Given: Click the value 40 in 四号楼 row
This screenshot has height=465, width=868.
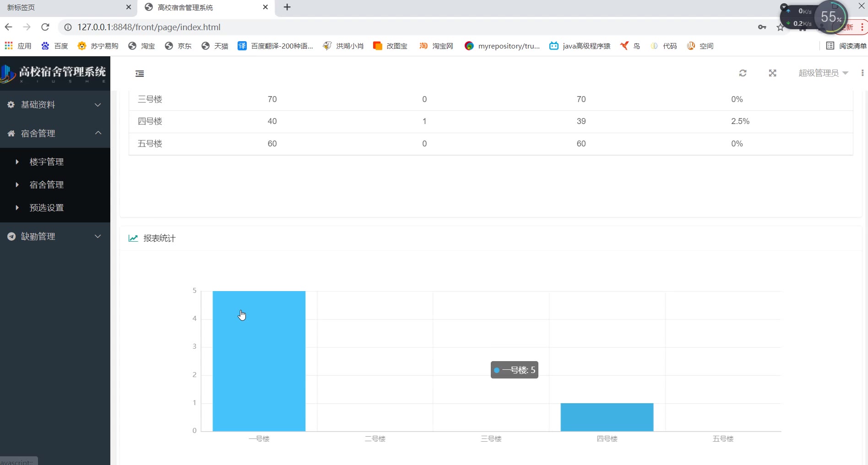Looking at the screenshot, I should pos(272,121).
